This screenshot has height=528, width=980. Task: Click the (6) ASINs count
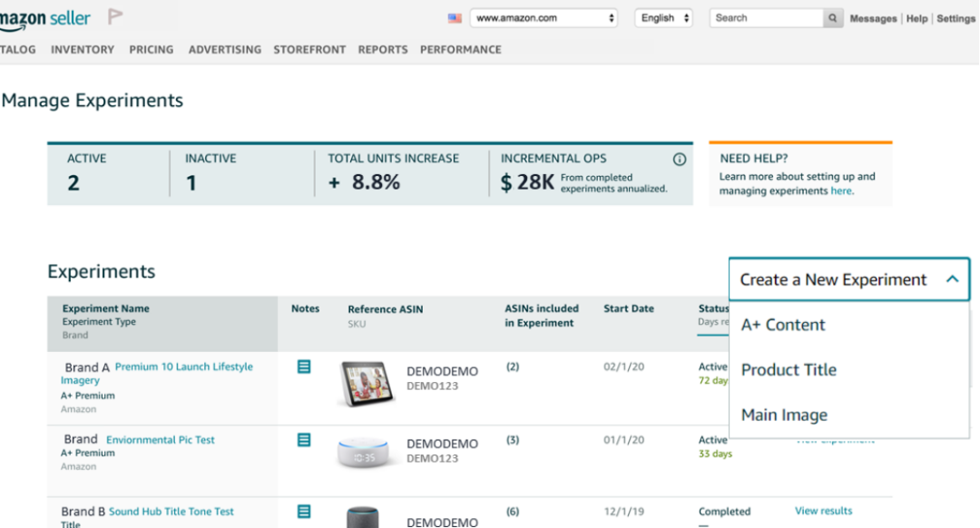(513, 512)
